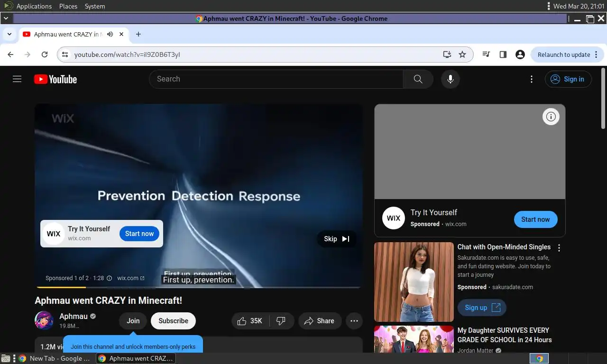The width and height of the screenshot is (607, 364).
Task: Close the Aphmau YouTube tab
Action: pyautogui.click(x=121, y=34)
